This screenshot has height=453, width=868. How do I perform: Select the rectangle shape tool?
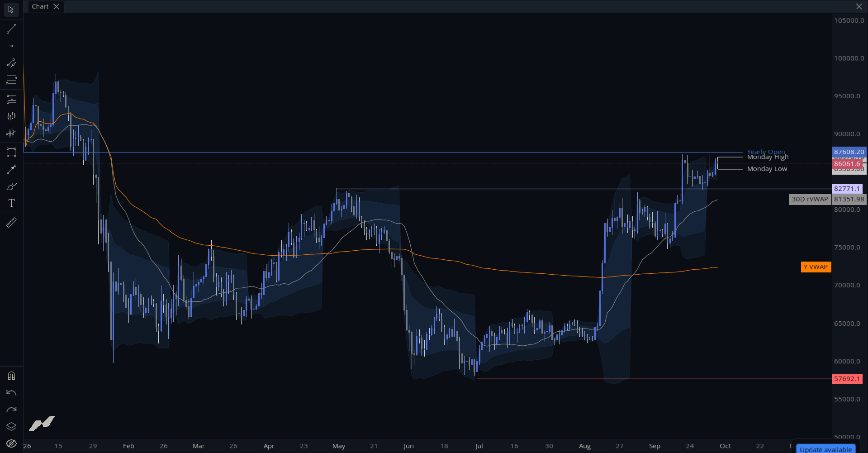pyautogui.click(x=11, y=153)
